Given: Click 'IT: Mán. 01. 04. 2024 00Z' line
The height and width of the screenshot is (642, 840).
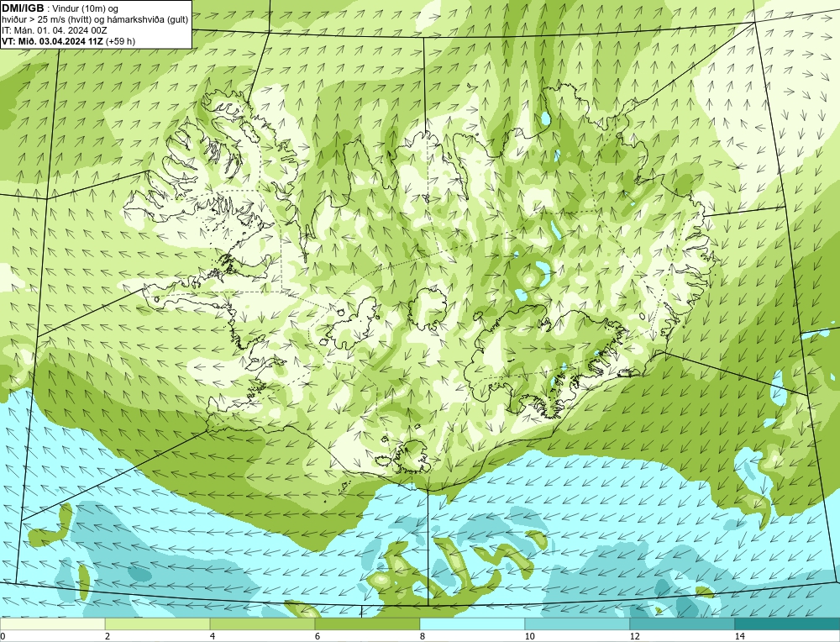Looking at the screenshot, I should pyautogui.click(x=55, y=30).
